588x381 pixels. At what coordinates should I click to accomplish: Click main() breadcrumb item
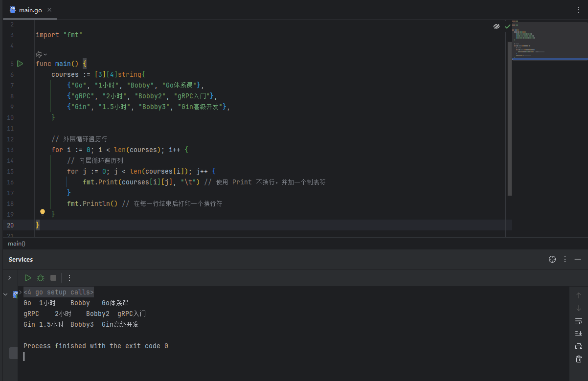coord(17,243)
